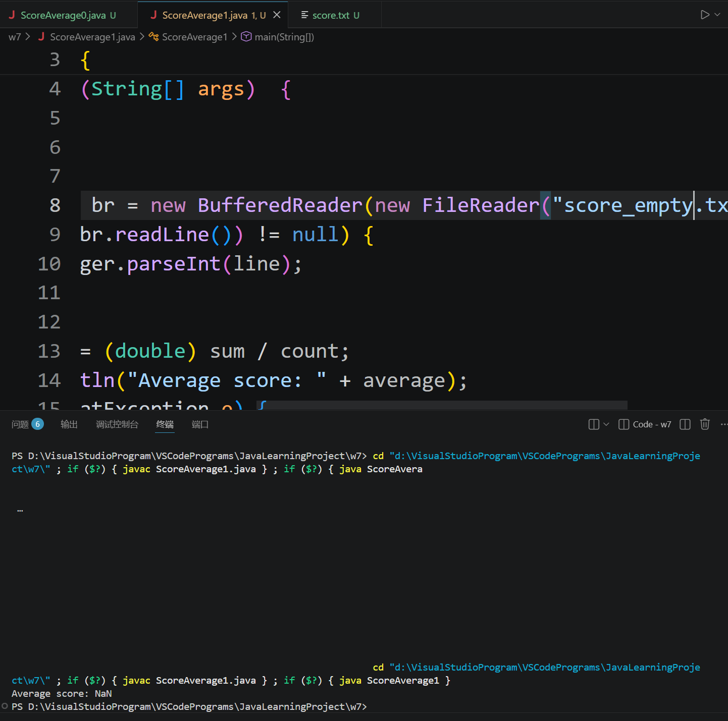Open the score.txt tab
Viewport: 728px width, 721px height.
[x=331, y=15]
